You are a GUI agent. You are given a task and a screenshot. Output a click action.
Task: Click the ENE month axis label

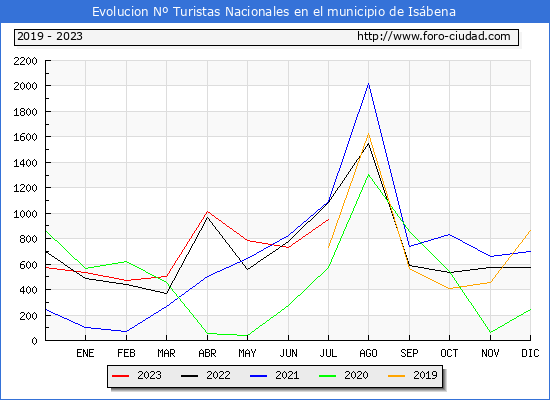click(x=85, y=353)
